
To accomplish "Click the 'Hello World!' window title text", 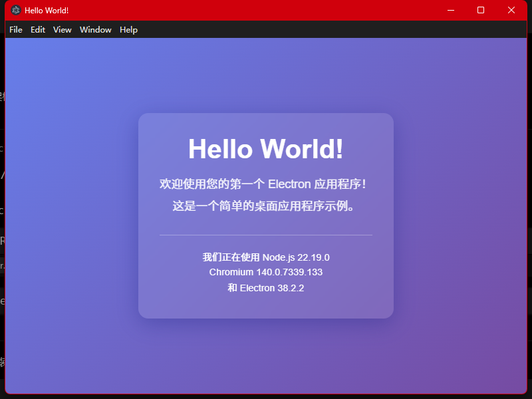I will click(x=47, y=11).
